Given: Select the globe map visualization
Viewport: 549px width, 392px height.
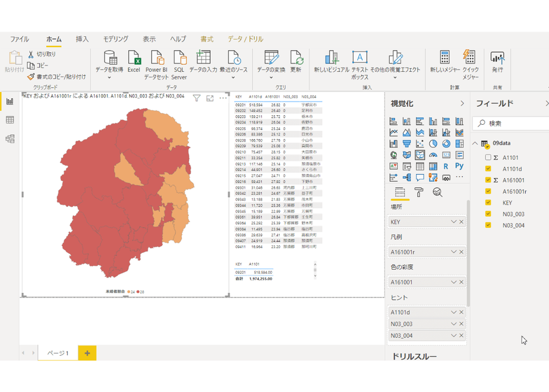Looking at the screenshot, I should (393, 155).
